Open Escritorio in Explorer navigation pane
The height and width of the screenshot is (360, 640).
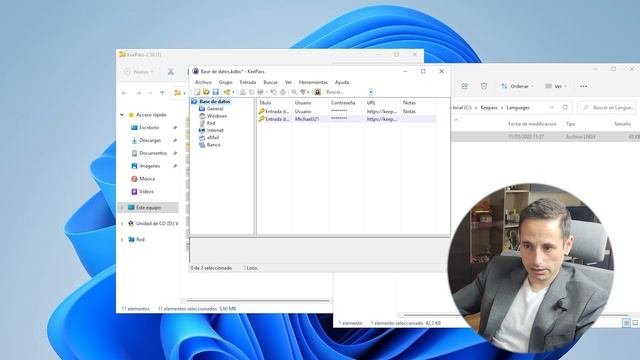[149, 127]
